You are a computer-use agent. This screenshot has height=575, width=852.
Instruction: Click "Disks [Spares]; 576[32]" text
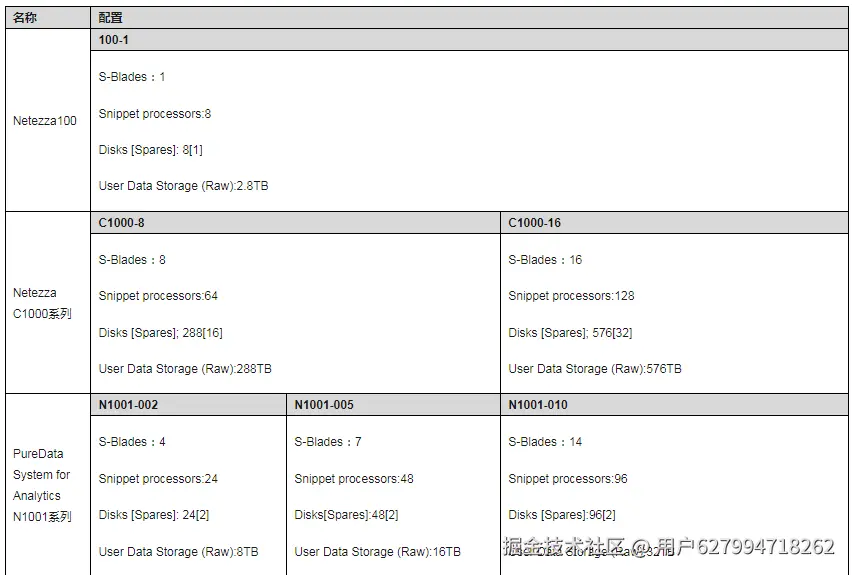pos(571,333)
